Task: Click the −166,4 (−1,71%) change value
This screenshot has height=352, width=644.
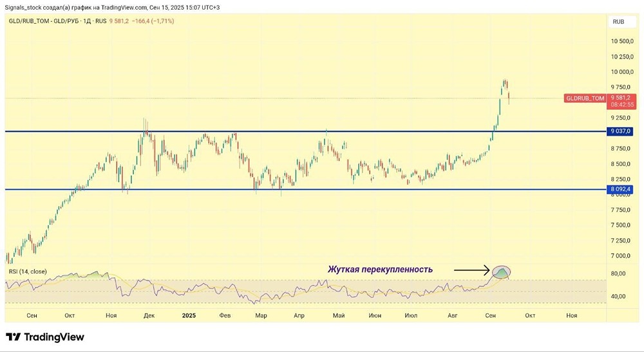Action: [x=153, y=21]
